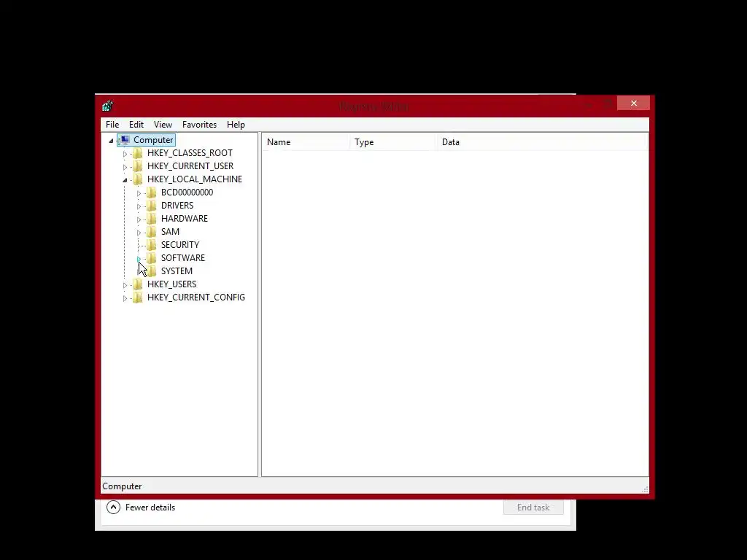747x560 pixels.
Task: Select the SOFTWARE key label
Action: click(x=183, y=257)
